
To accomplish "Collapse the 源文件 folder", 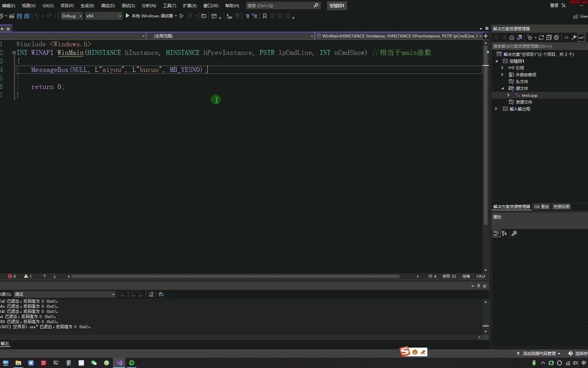I will [x=503, y=88].
